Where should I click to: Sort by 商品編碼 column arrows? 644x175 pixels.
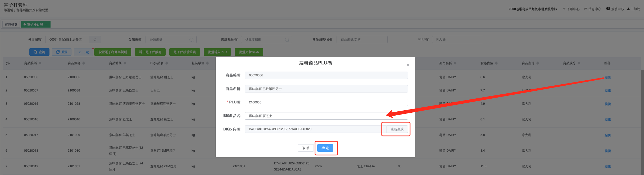[x=40, y=63]
